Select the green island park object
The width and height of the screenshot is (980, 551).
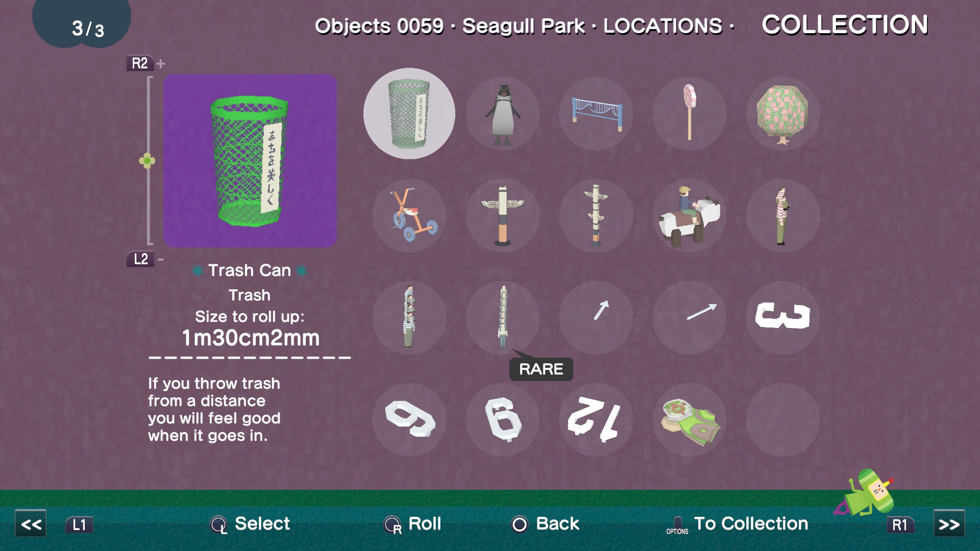tap(690, 420)
